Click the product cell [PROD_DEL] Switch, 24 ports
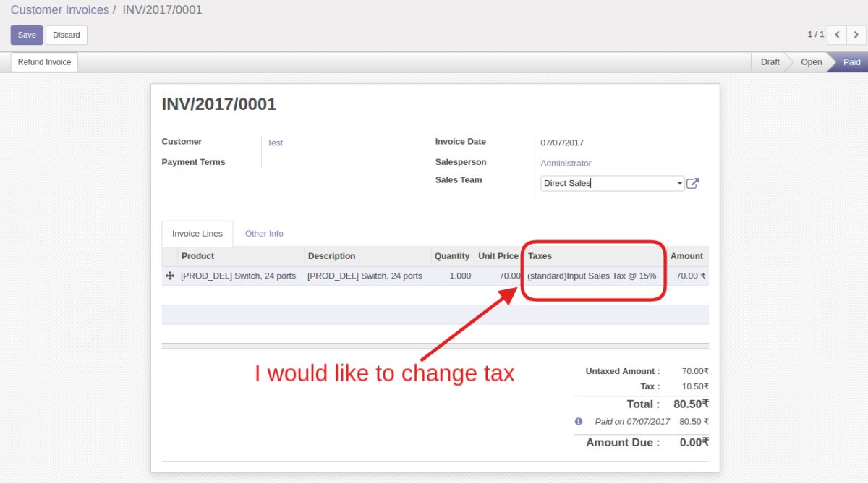Image resolution: width=868 pixels, height=484 pixels. [x=238, y=276]
